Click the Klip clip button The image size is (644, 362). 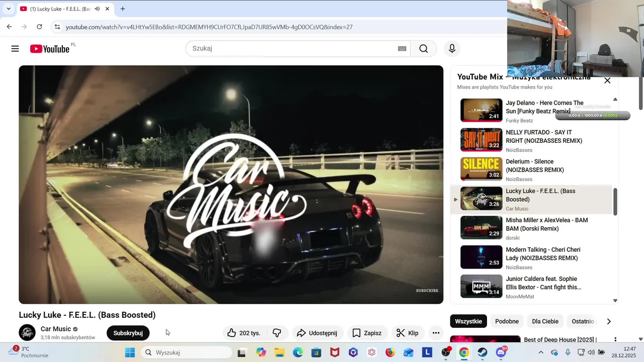(x=408, y=333)
